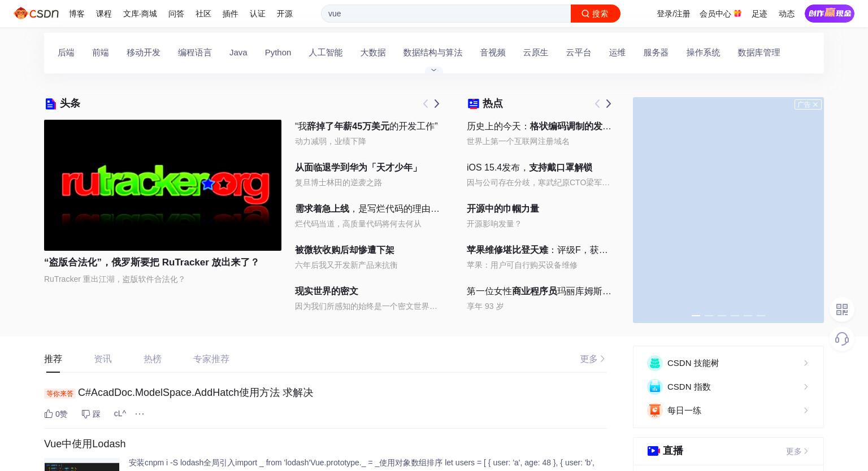Select the Python category

tap(278, 53)
